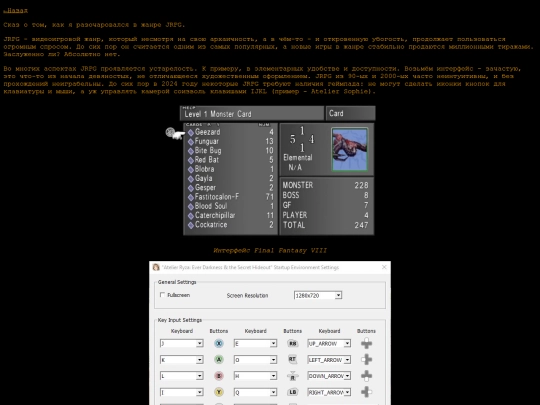Click the D-pad left icon
Image resolution: width=540 pixels, height=405 pixels.
(x=366, y=360)
